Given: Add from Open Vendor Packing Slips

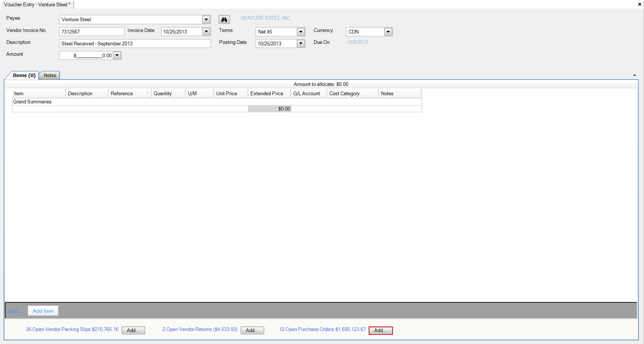Looking at the screenshot, I should [133, 330].
